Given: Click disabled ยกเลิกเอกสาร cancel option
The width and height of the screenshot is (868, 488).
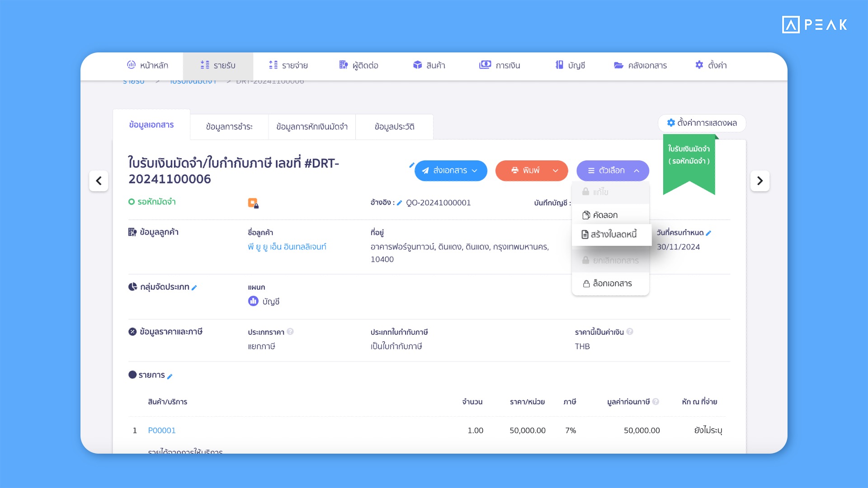Looking at the screenshot, I should tap(610, 261).
